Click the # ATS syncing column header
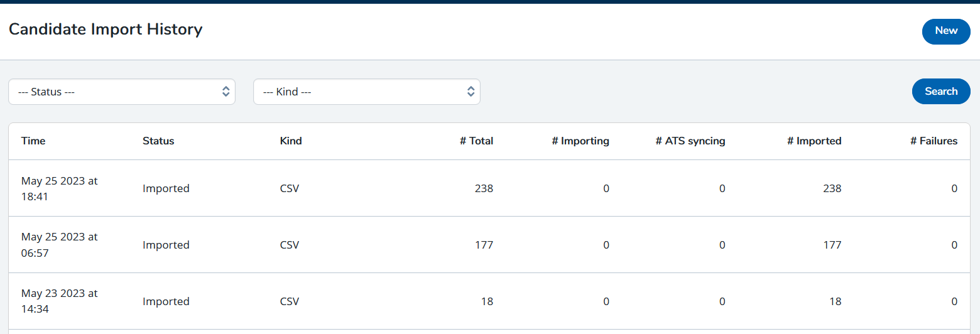 pyautogui.click(x=690, y=141)
